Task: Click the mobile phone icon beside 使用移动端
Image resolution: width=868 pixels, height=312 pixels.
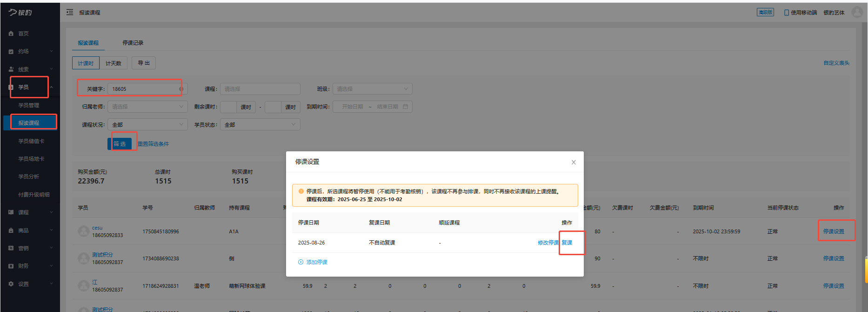Action: pyautogui.click(x=787, y=13)
